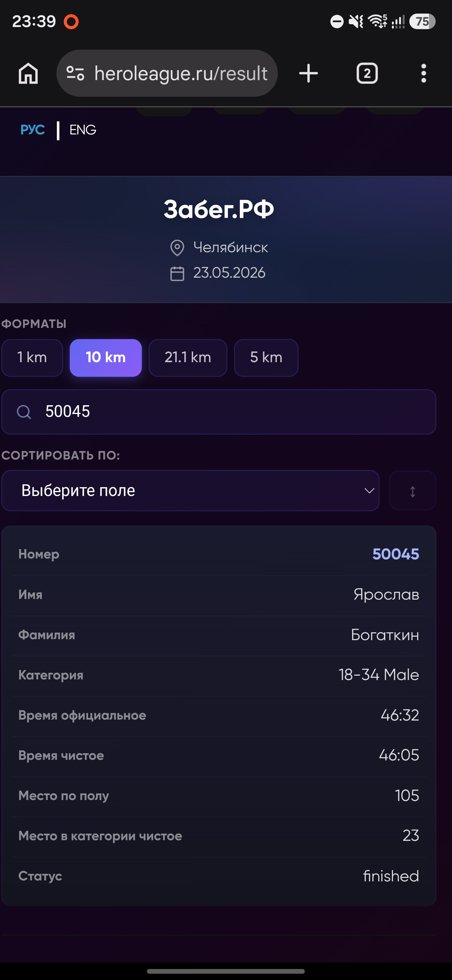Select the 5 km format tab

point(266,358)
